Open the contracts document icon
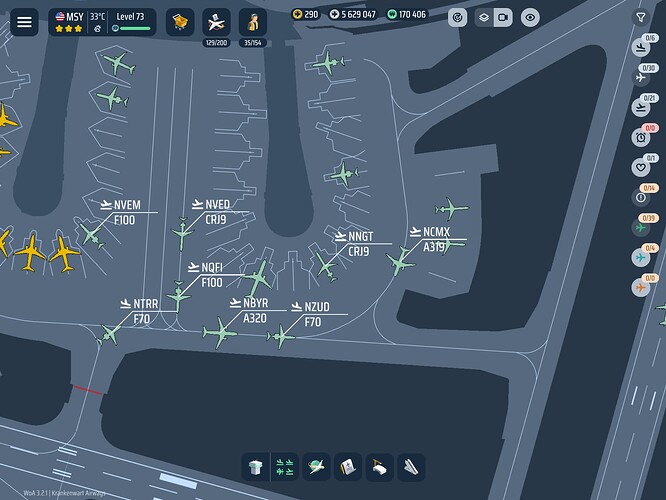Viewport: 666px width, 500px height. [x=348, y=467]
